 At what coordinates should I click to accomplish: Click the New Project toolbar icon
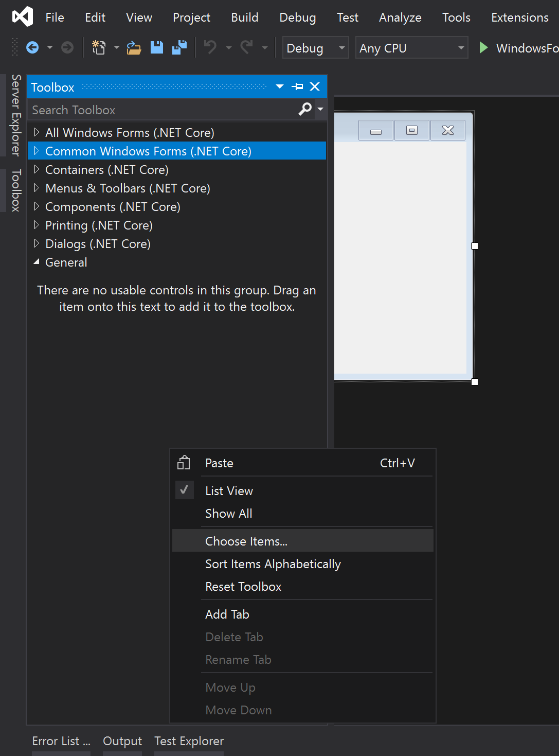click(99, 48)
